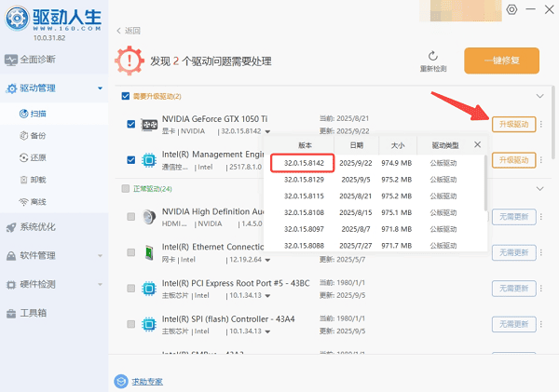Screen dimensions: 559x392
Task: Click the 重新检测 rescan icon
Action: 433,56
